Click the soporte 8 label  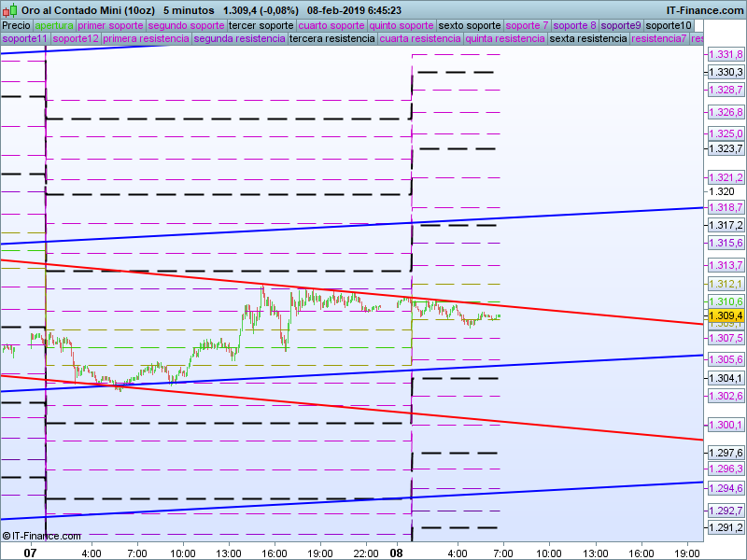574,25
